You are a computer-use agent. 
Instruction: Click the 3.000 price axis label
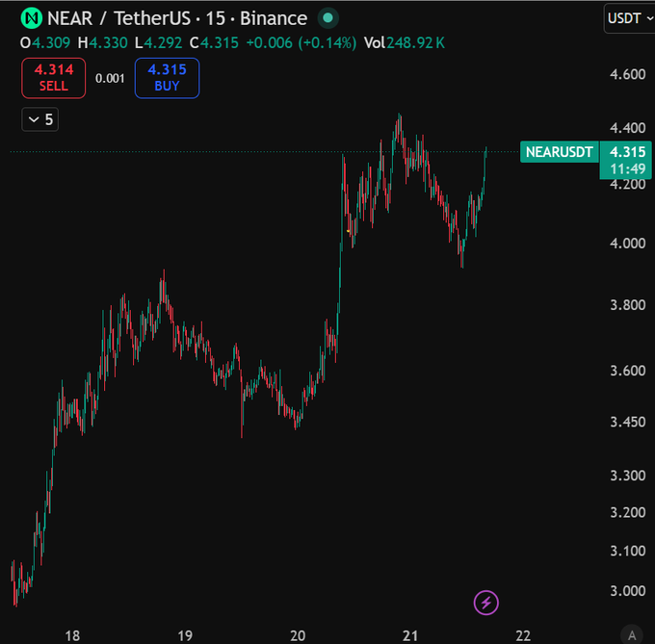click(627, 591)
